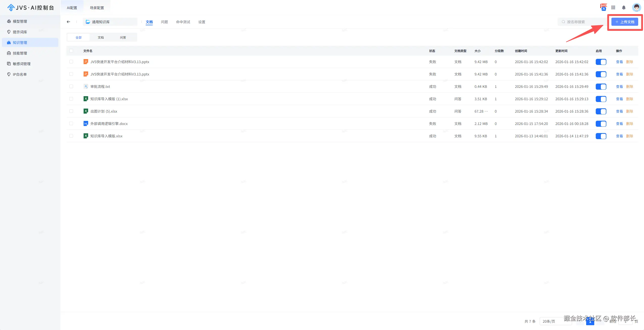Click the HOT badge icon in header

point(603,7)
